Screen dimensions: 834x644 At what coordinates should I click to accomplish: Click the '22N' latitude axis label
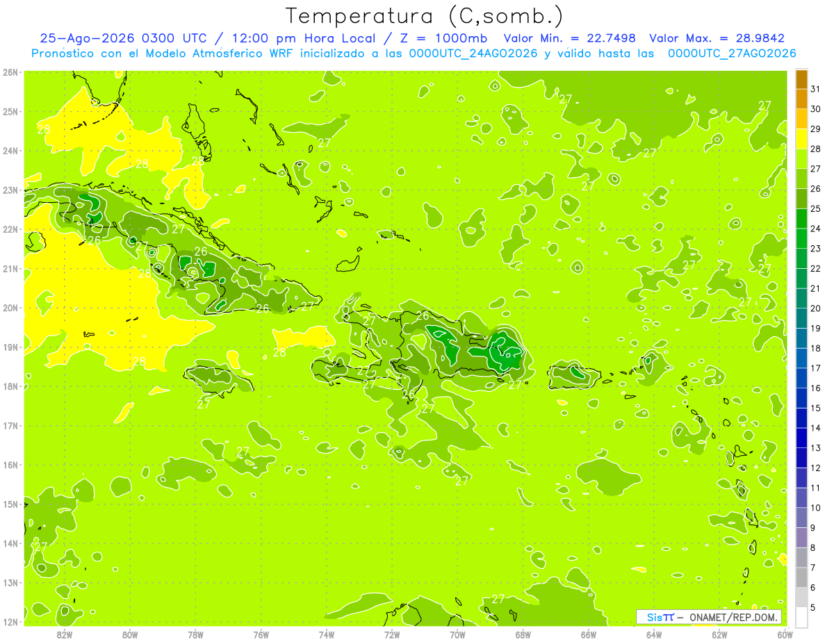(x=10, y=229)
